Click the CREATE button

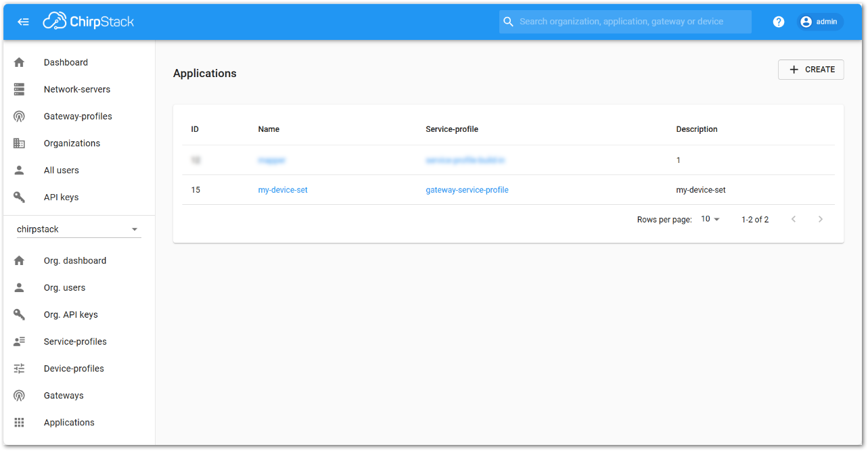(x=810, y=69)
